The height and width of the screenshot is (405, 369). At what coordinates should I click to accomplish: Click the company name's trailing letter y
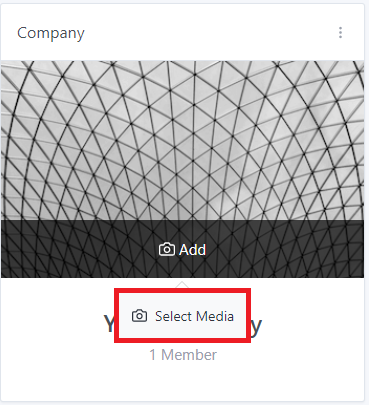256,326
